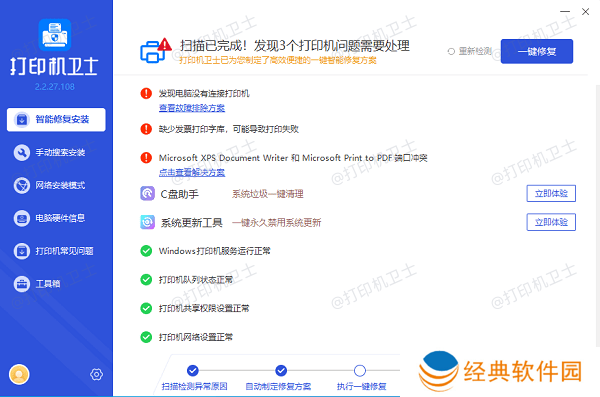Click the wrench icon for 手动搜索安装

click(x=22, y=152)
